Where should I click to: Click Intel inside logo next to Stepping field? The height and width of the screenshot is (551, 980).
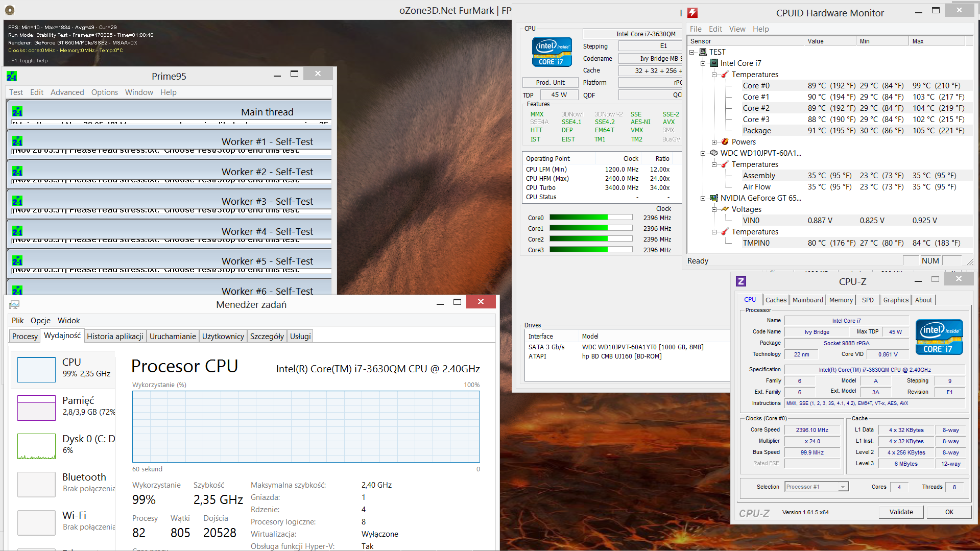(x=552, y=52)
